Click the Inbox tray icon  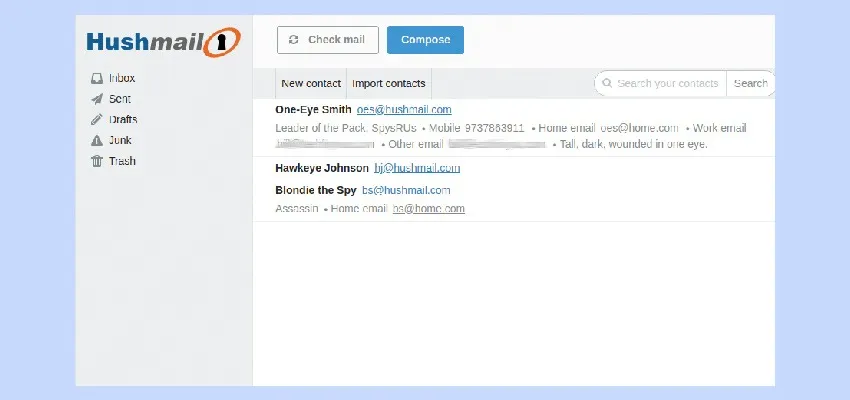coord(97,79)
